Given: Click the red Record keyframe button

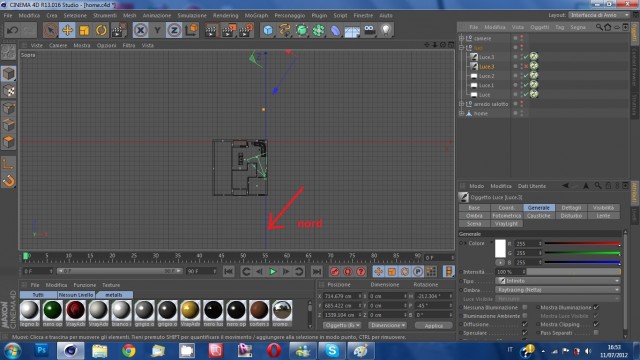Looking at the screenshot, I should (x=335, y=271).
